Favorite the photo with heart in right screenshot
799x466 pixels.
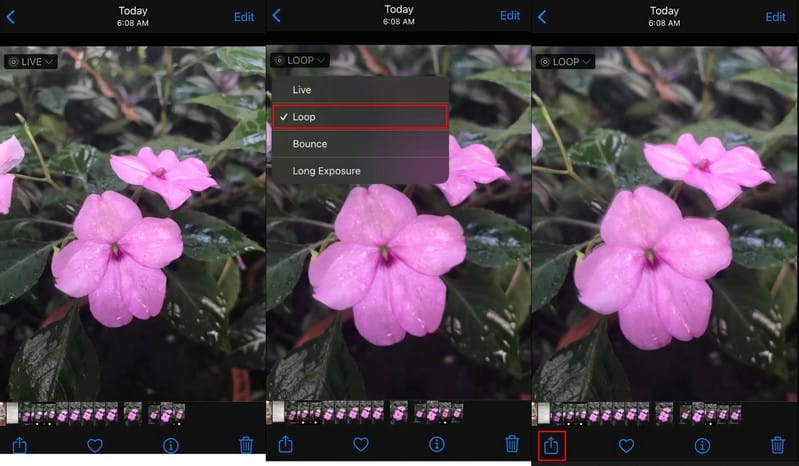point(626,446)
